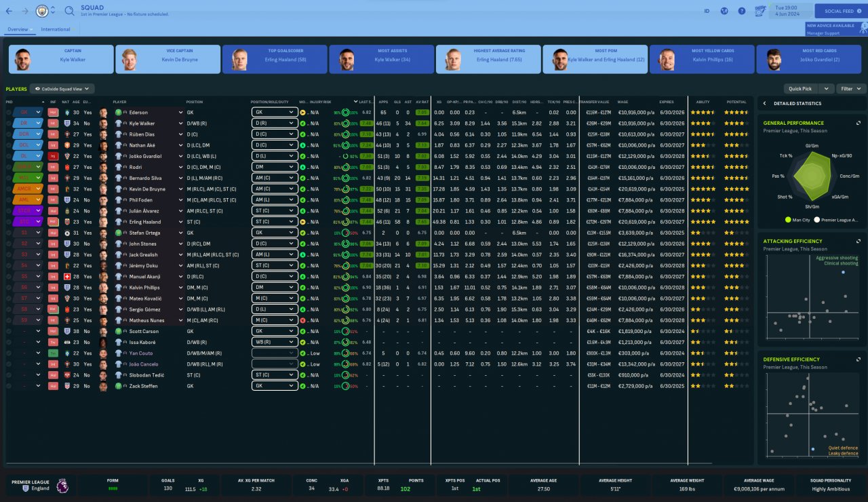This screenshot has height=502, width=868.
Task: Expand the Defensive Efficiency chart
Action: [859, 360]
